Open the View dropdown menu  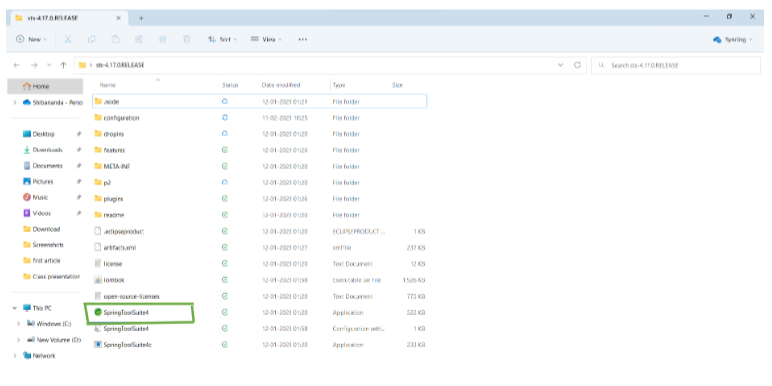click(266, 39)
